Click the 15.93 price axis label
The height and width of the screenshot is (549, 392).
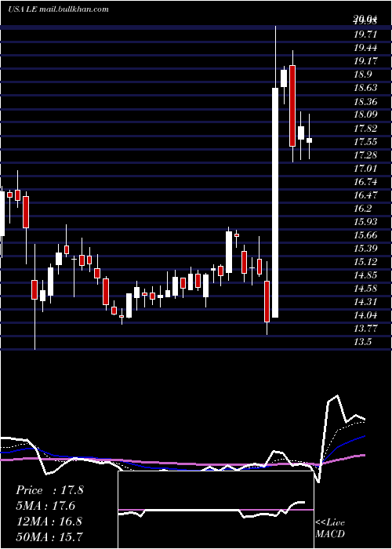tap(366, 222)
